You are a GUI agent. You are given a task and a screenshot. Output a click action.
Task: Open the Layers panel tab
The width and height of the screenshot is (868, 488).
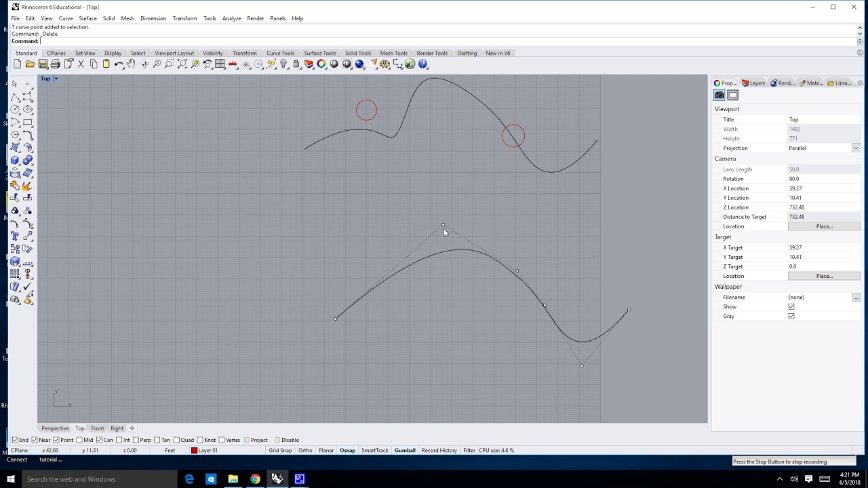(x=753, y=83)
